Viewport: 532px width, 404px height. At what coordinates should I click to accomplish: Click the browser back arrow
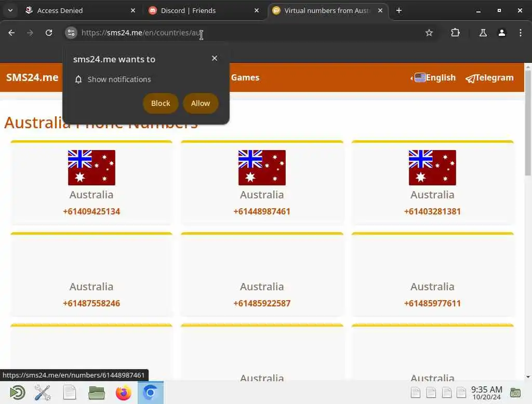11,33
